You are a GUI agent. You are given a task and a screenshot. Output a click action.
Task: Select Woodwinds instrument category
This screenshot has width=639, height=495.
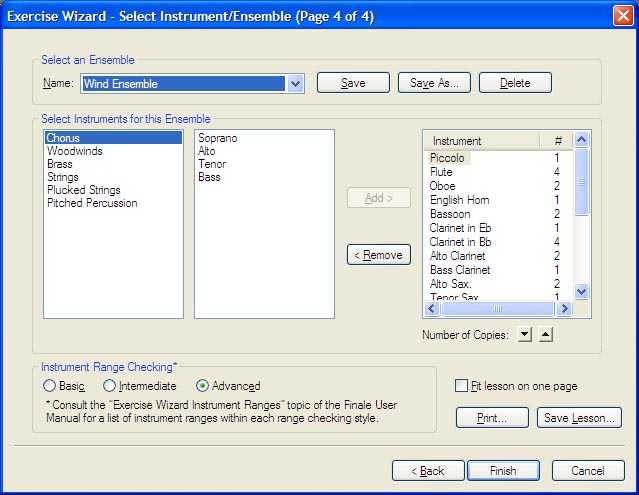pos(74,151)
